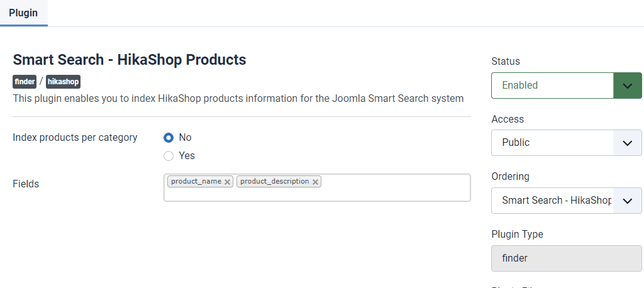Click the Plugin Type field showing finder
This screenshot has height=288, width=644.
(567, 258)
